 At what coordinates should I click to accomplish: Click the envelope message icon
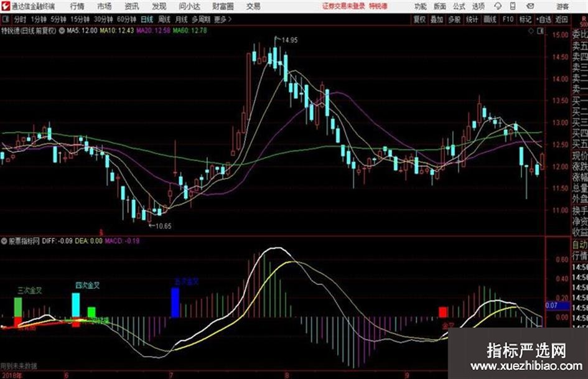(530, 6)
